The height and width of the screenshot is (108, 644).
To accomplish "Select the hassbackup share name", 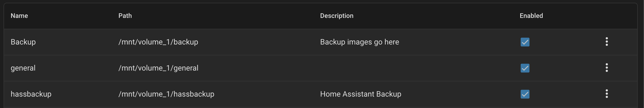I will pyautogui.click(x=31, y=94).
